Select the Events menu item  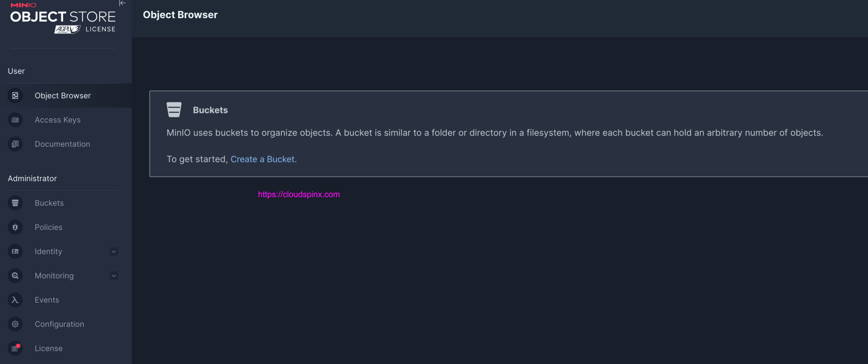pyautogui.click(x=47, y=300)
